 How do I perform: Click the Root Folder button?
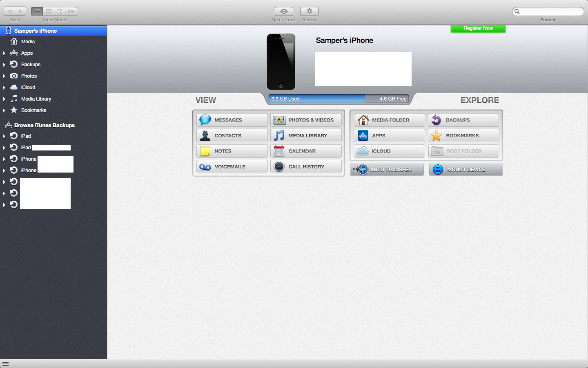[463, 151]
